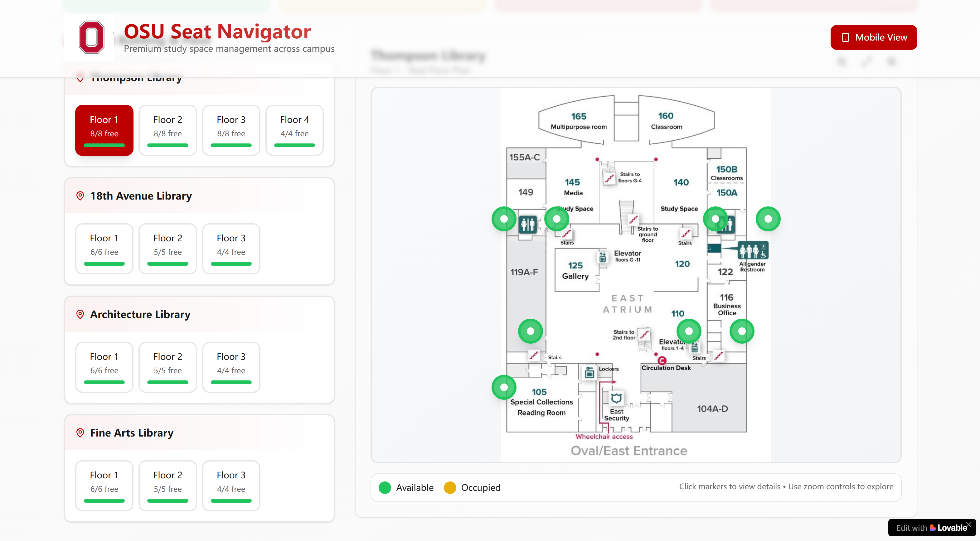The height and width of the screenshot is (541, 980).
Task: Click the green Available legend swatch
Action: (x=385, y=487)
